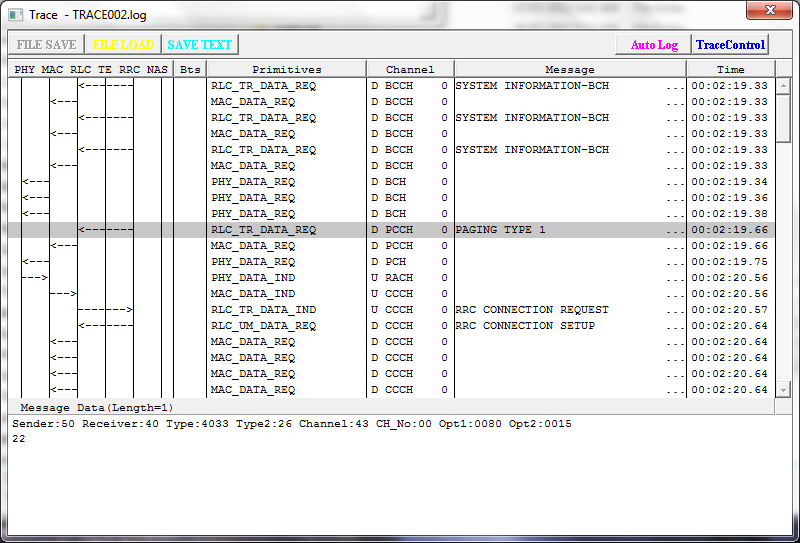The image size is (800, 543).
Task: Click the timestamp 00:02:19.34
Action: [x=730, y=182]
